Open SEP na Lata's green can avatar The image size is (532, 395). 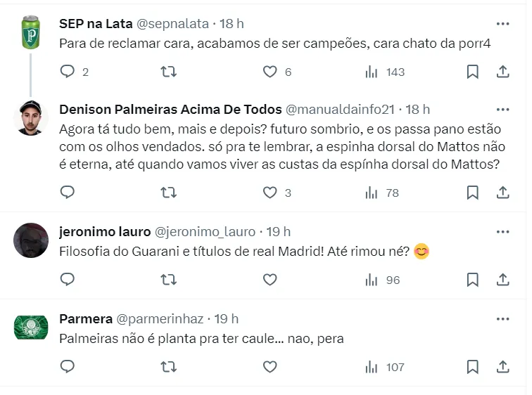pyautogui.click(x=31, y=32)
